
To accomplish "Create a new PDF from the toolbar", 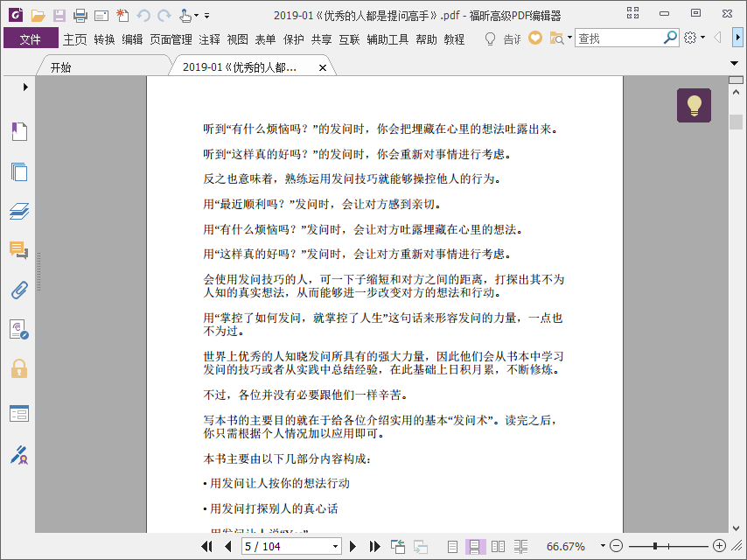I will pyautogui.click(x=122, y=16).
